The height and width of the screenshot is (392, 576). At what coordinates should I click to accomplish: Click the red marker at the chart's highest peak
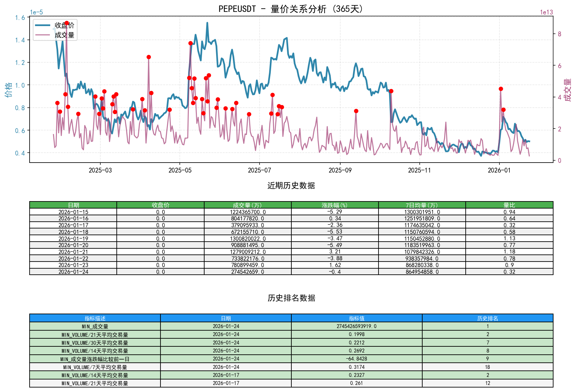pyautogui.click(x=67, y=22)
